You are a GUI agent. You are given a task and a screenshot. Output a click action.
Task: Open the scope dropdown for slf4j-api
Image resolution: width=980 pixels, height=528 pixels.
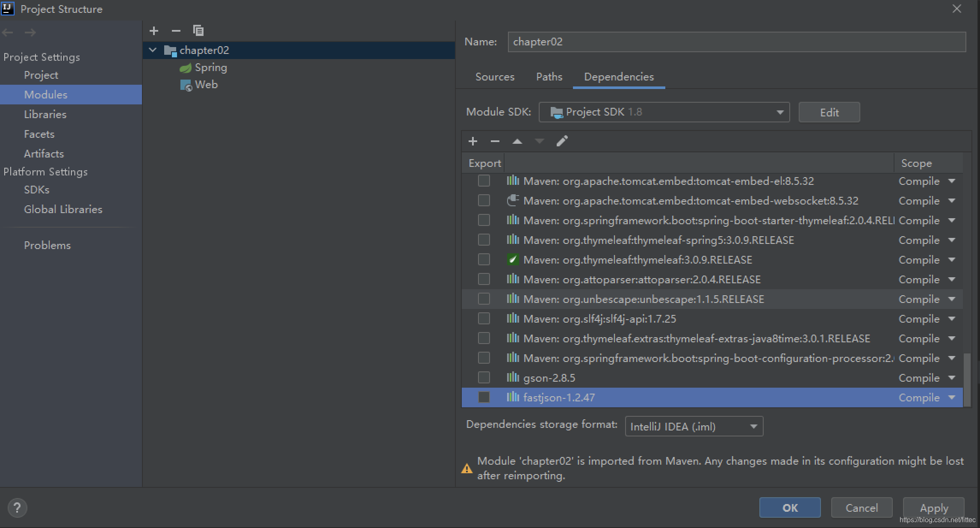tap(952, 319)
